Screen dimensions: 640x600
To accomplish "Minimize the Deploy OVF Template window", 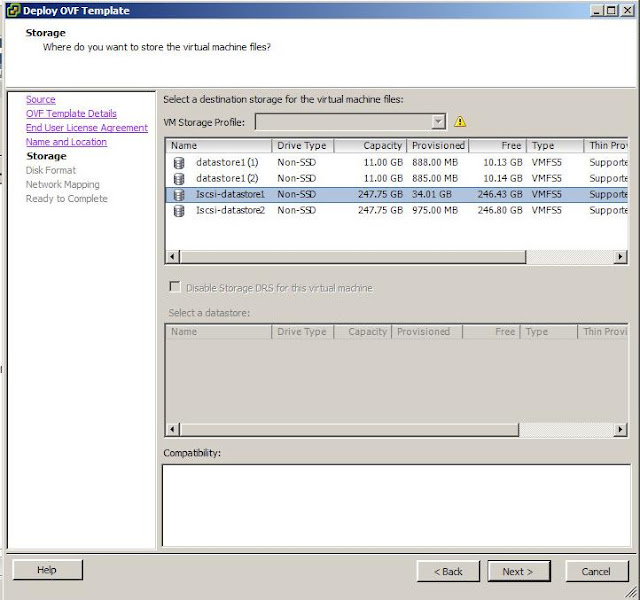I will point(597,10).
